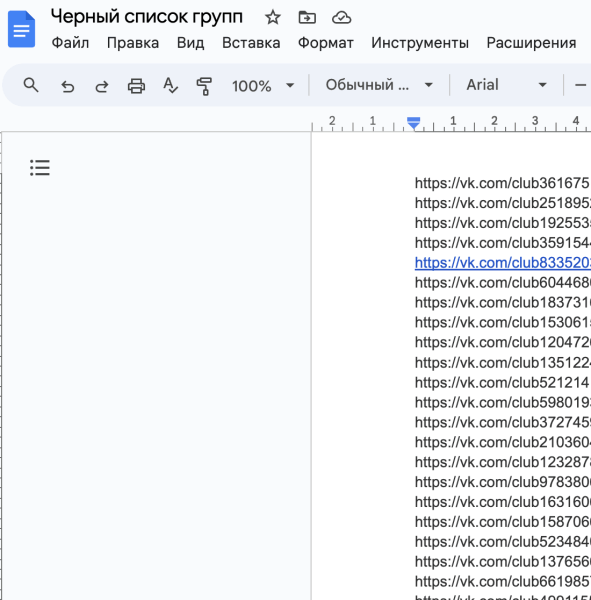Run spelling and grammar check

(x=170, y=85)
